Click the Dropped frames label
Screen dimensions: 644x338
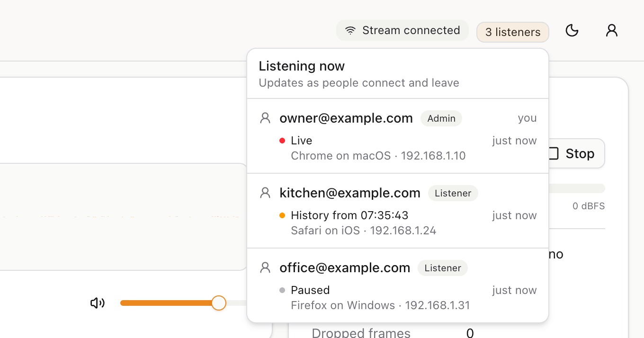(x=361, y=333)
